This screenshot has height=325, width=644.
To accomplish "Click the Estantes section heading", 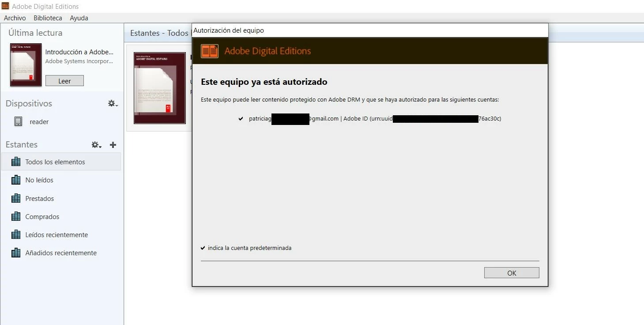I will [x=22, y=144].
